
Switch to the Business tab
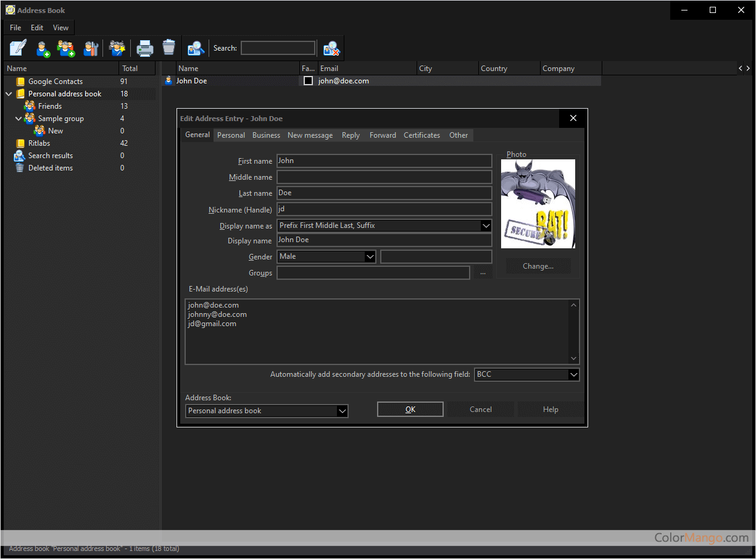point(266,135)
